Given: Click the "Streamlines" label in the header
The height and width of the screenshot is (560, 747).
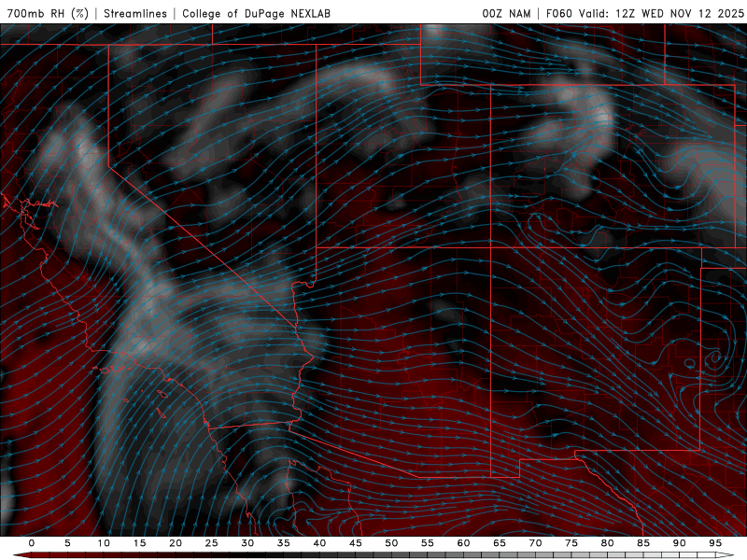Looking at the screenshot, I should coord(135,13).
